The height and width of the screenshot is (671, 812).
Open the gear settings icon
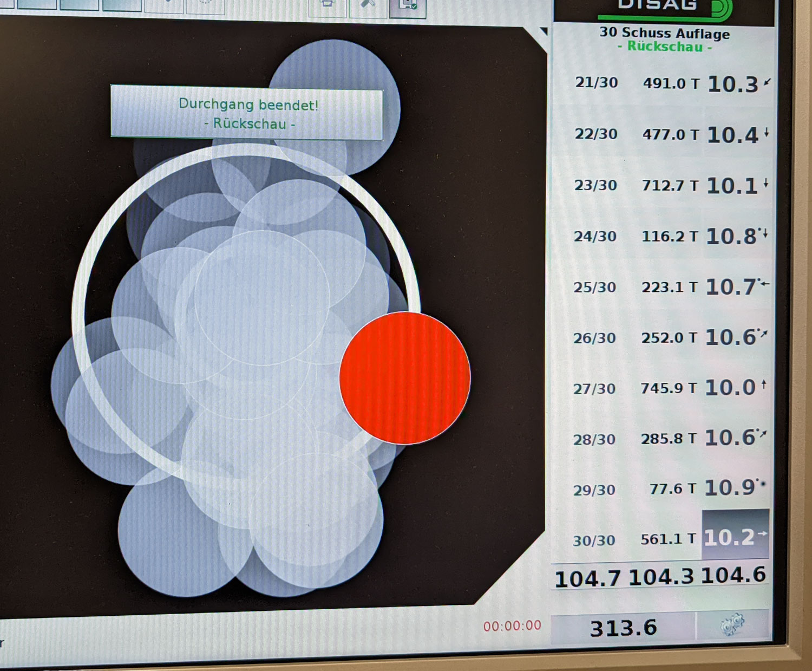pyautogui.click(x=732, y=624)
